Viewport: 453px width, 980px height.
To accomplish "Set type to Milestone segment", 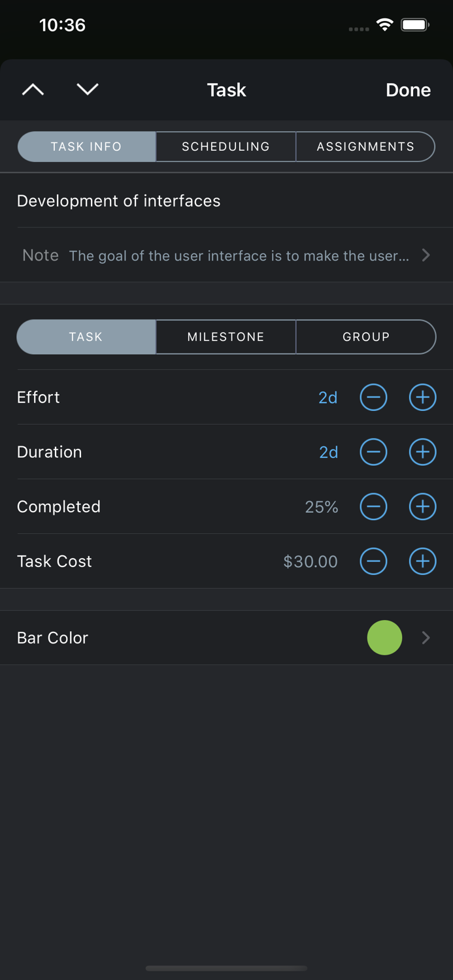I will tap(226, 337).
